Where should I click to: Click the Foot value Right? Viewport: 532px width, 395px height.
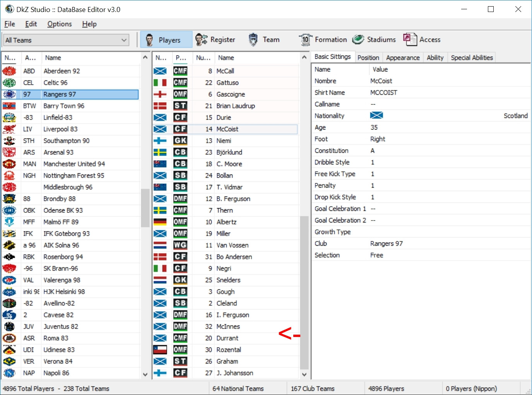click(378, 139)
